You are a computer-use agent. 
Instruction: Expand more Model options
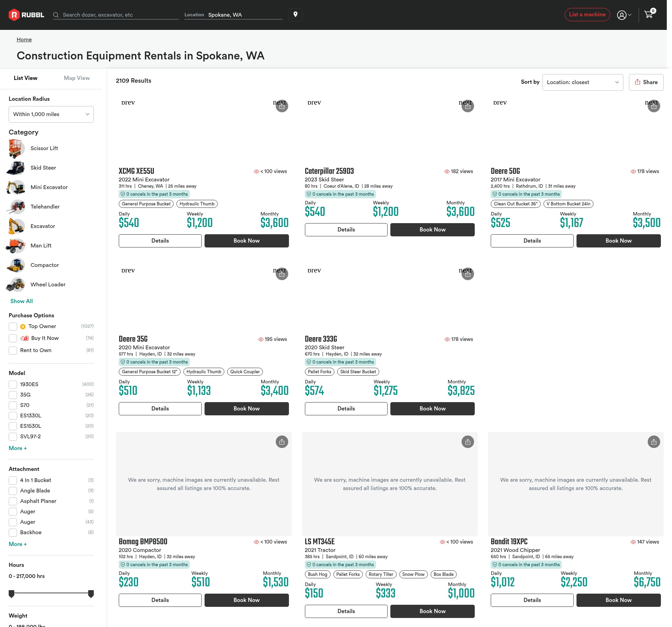(18, 448)
